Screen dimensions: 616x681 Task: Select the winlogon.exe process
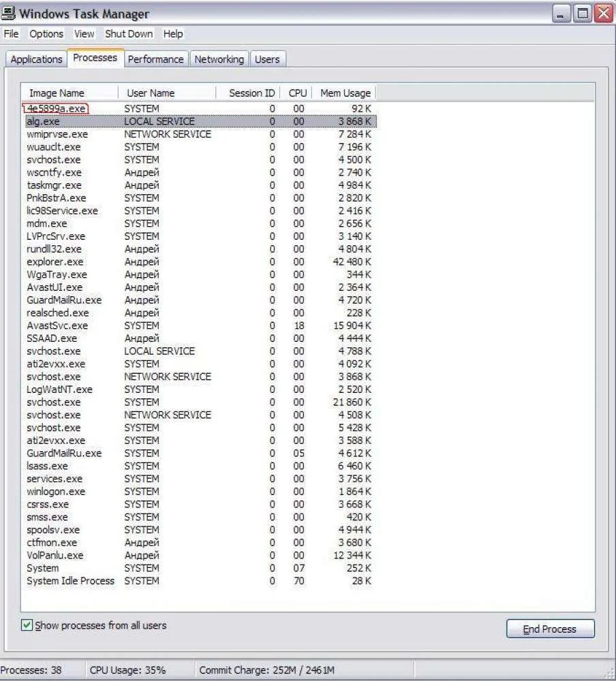[200, 492]
